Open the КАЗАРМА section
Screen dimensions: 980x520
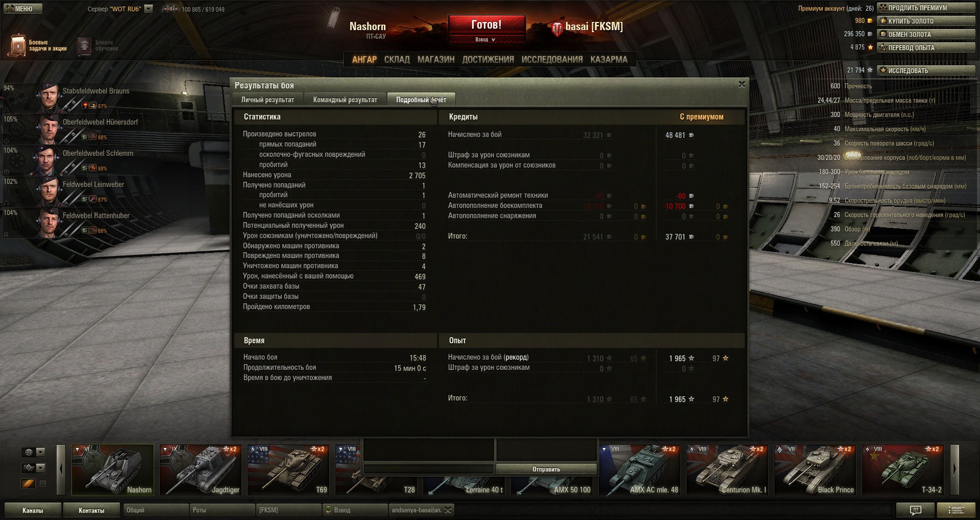[609, 59]
